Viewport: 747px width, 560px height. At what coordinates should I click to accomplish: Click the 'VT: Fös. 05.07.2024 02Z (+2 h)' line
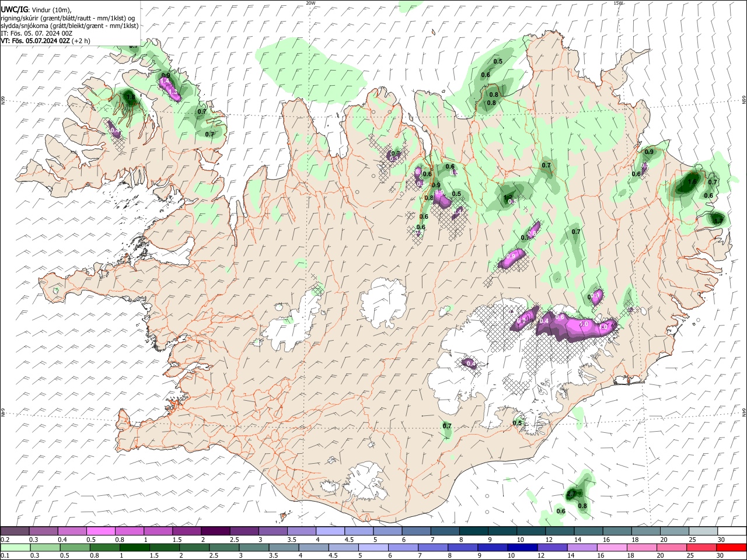tap(46, 41)
